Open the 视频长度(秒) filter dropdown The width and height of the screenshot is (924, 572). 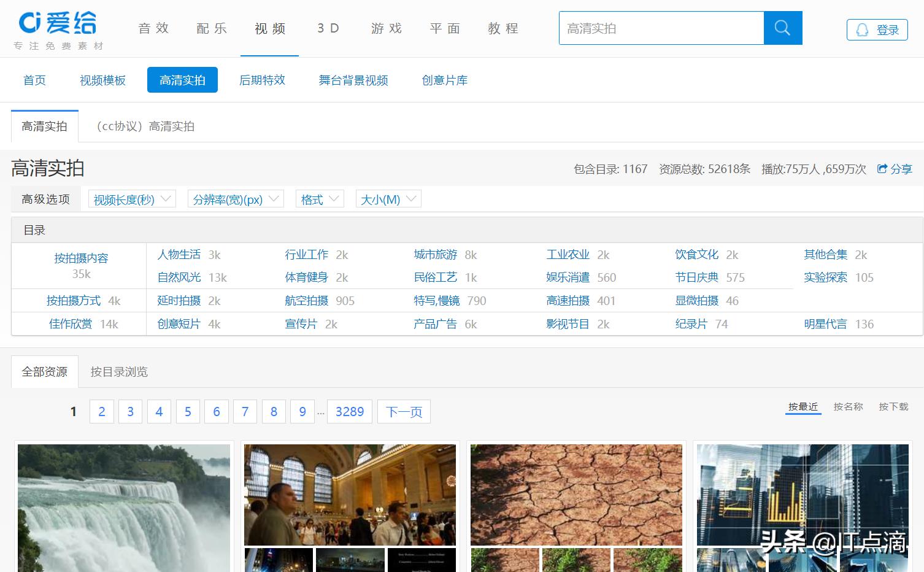[131, 199]
